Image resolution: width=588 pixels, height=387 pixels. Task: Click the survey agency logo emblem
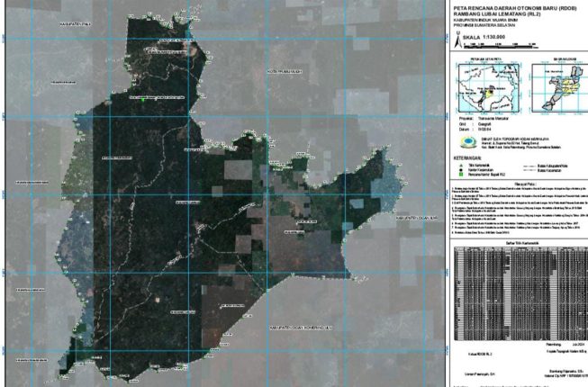pyautogui.click(x=465, y=141)
